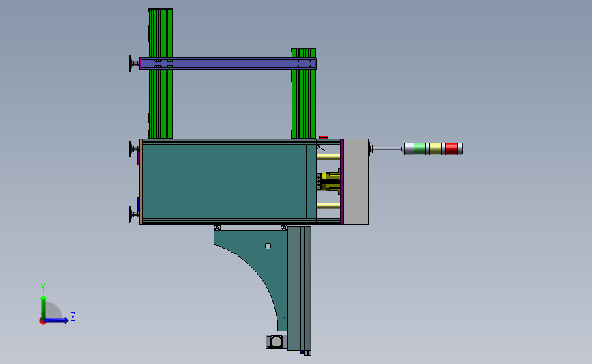
Task: Select the purple horizontal cross beam
Action: pos(227,64)
